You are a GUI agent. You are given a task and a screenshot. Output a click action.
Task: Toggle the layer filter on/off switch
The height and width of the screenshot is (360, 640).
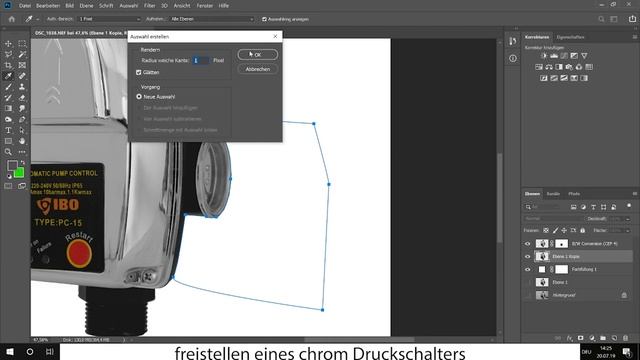[629, 206]
